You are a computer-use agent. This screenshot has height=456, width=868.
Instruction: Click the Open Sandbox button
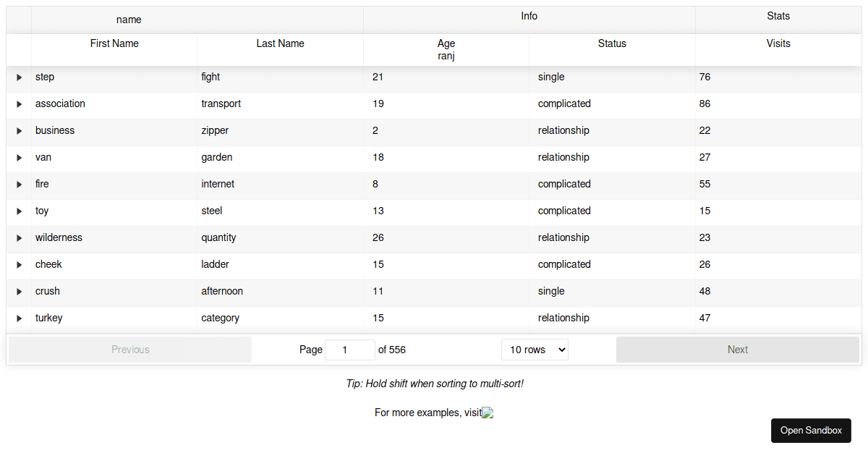pos(811,430)
